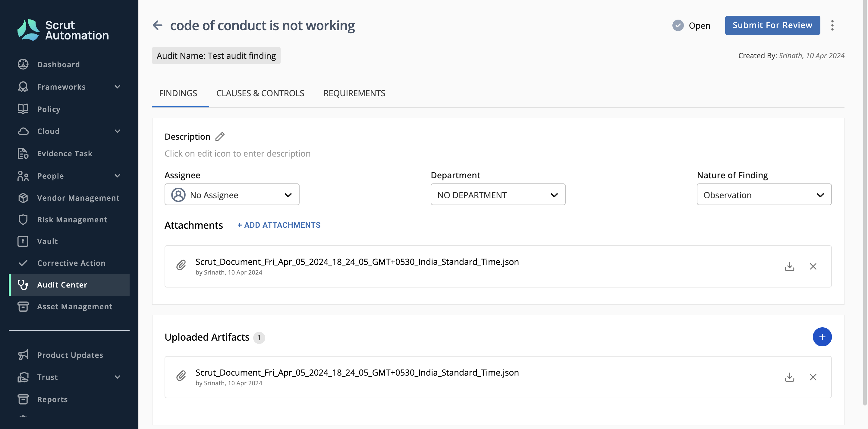
Task: Expand the Frameworks menu chevron
Action: pyautogui.click(x=117, y=87)
